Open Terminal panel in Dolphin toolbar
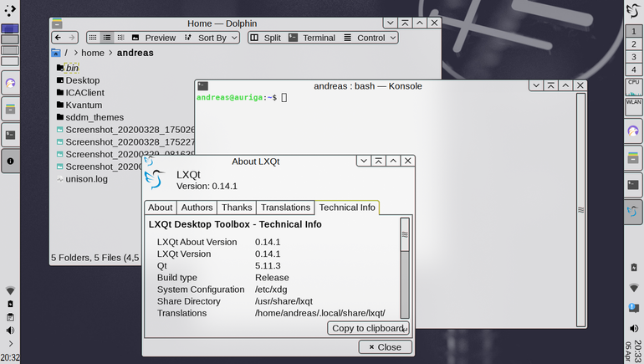The height and width of the screenshot is (364, 644). pos(312,38)
